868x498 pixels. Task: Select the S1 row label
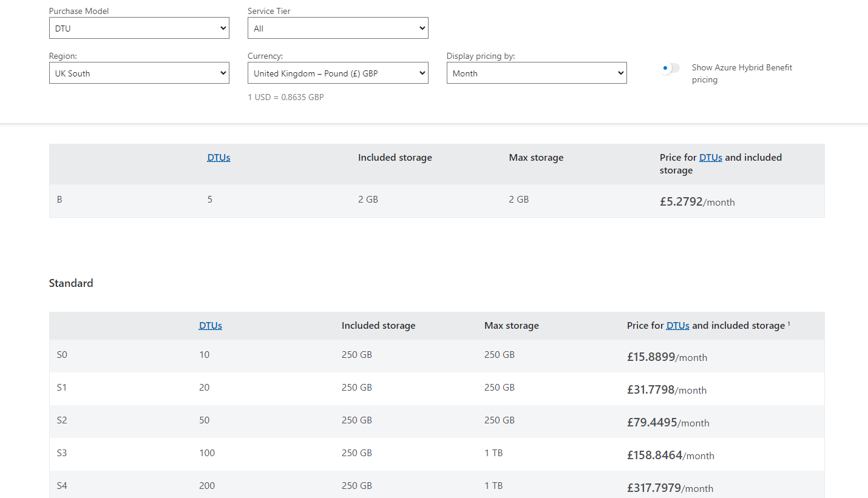click(x=61, y=388)
